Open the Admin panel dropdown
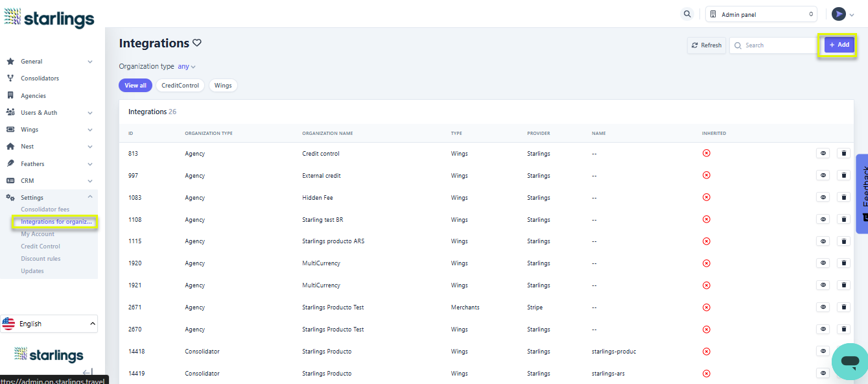Viewport: 868px width, 384px height. tap(761, 14)
